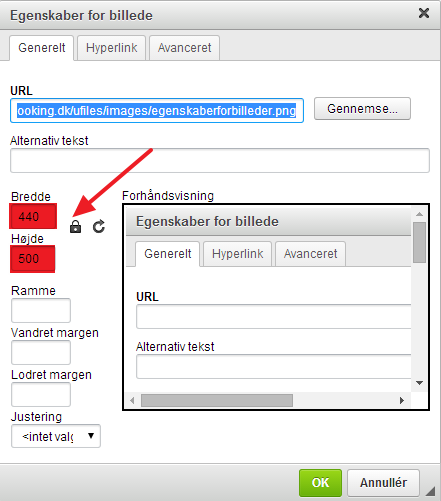The width and height of the screenshot is (441, 501).
Task: Click the Annullér button
Action: pos(383,483)
